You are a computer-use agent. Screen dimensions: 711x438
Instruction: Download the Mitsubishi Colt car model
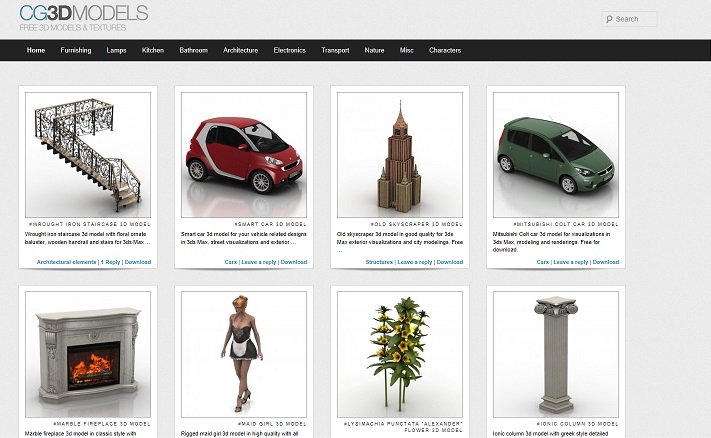pyautogui.click(x=606, y=262)
